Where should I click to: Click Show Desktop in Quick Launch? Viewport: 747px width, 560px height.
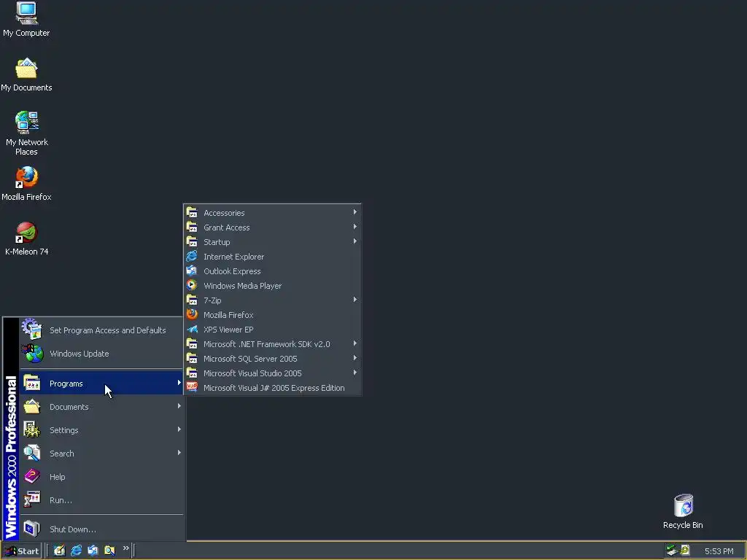point(60,551)
